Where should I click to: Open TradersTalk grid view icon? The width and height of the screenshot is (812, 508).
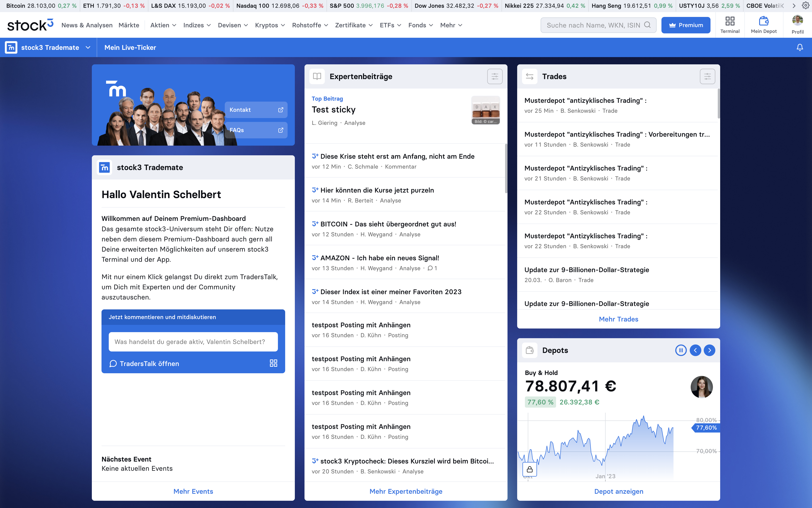[274, 363]
